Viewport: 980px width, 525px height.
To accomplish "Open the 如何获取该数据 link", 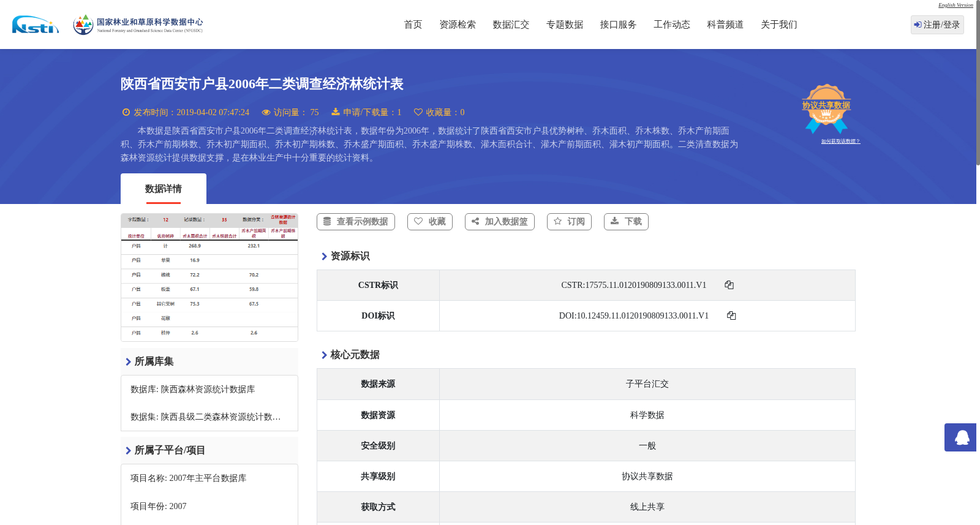I will [840, 142].
